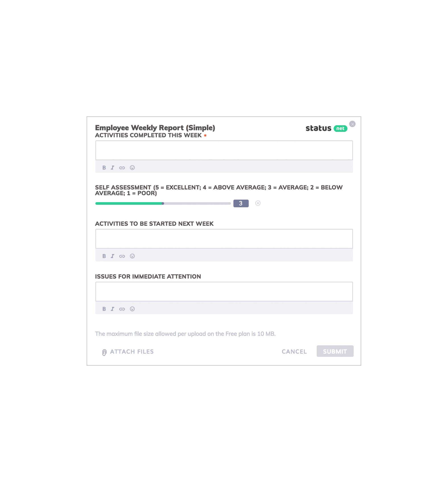This screenshot has height=482, width=448.
Task: Click the Activities Completed input field
Action: (x=224, y=150)
